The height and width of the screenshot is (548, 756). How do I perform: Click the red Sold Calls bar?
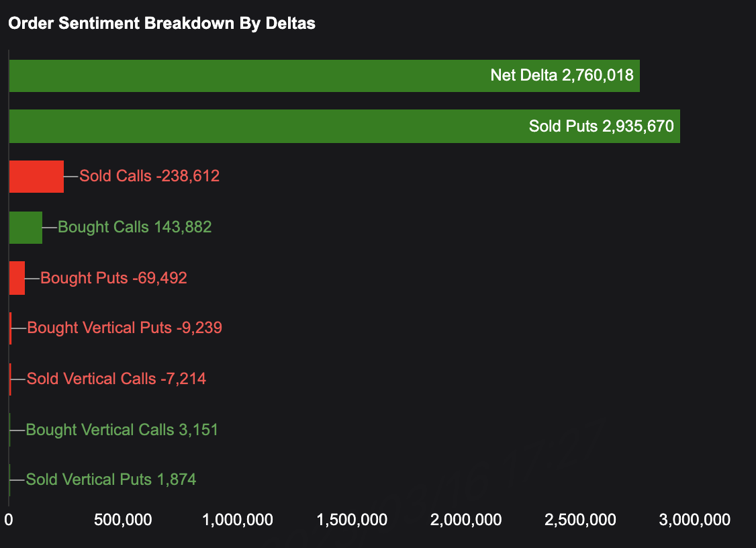click(36, 177)
